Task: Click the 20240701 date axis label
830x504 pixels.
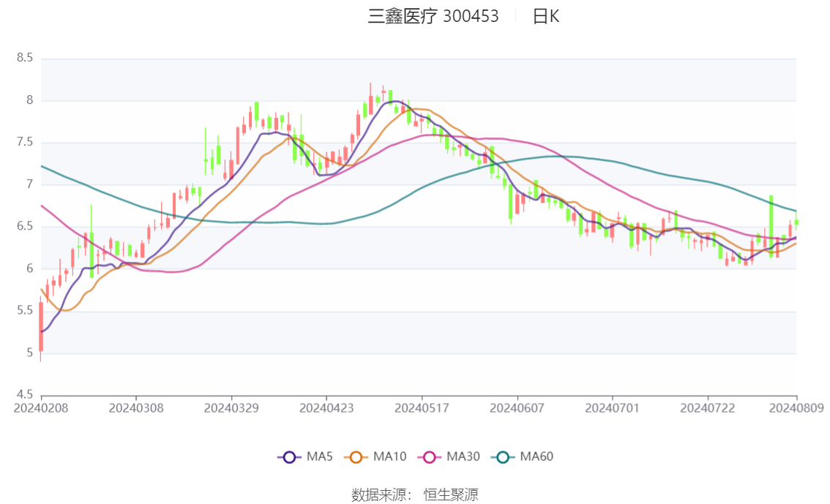Action: tap(612, 408)
